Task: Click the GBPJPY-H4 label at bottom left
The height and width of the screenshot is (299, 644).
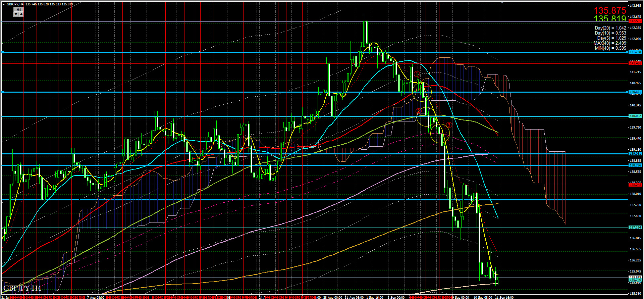Action: 22,288
